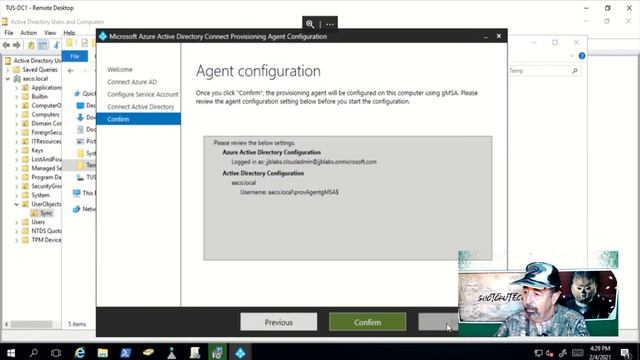
Task: Open the View menu in Active Directory console
Action: coord(50,33)
